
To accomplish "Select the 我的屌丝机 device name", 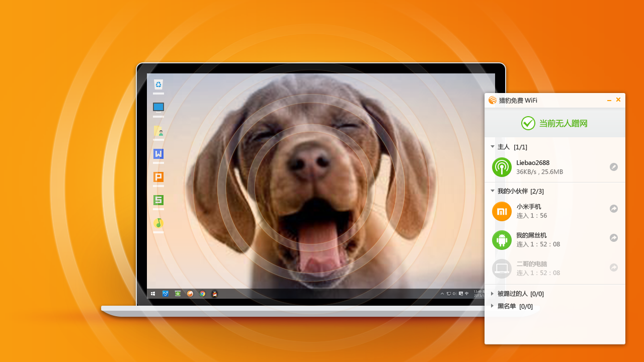I will click(x=531, y=235).
